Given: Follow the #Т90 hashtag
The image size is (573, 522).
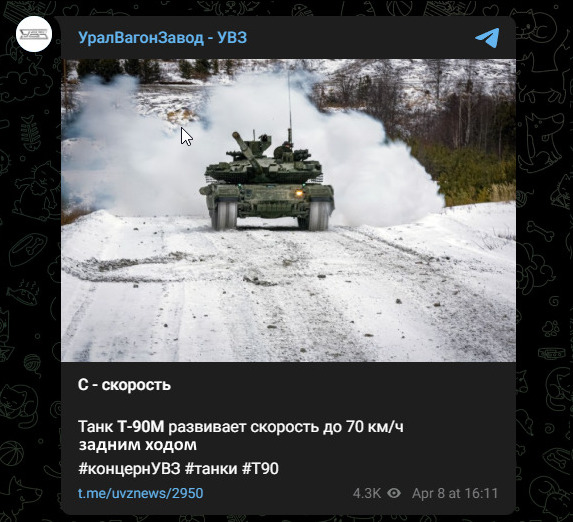Looking at the screenshot, I should pos(261,469).
